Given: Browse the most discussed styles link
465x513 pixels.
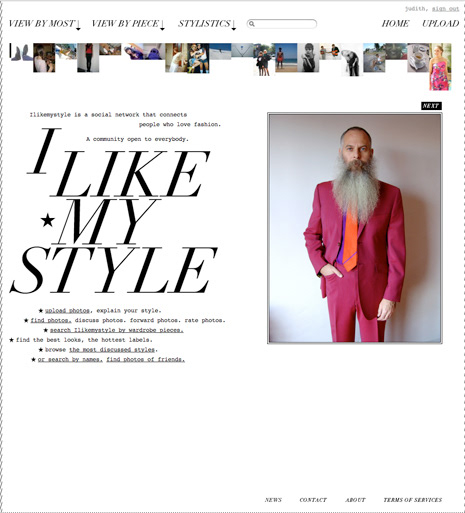Looking at the screenshot, I should pos(112,350).
